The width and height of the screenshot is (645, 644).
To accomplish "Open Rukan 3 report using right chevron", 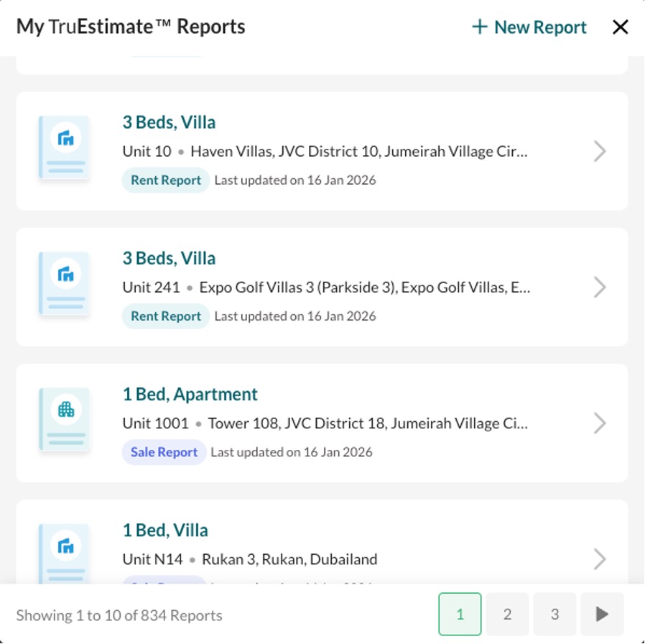I will (x=600, y=559).
